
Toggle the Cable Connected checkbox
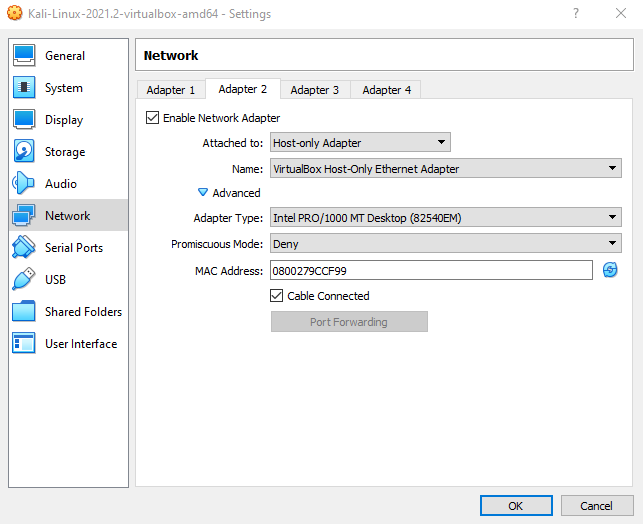278,296
